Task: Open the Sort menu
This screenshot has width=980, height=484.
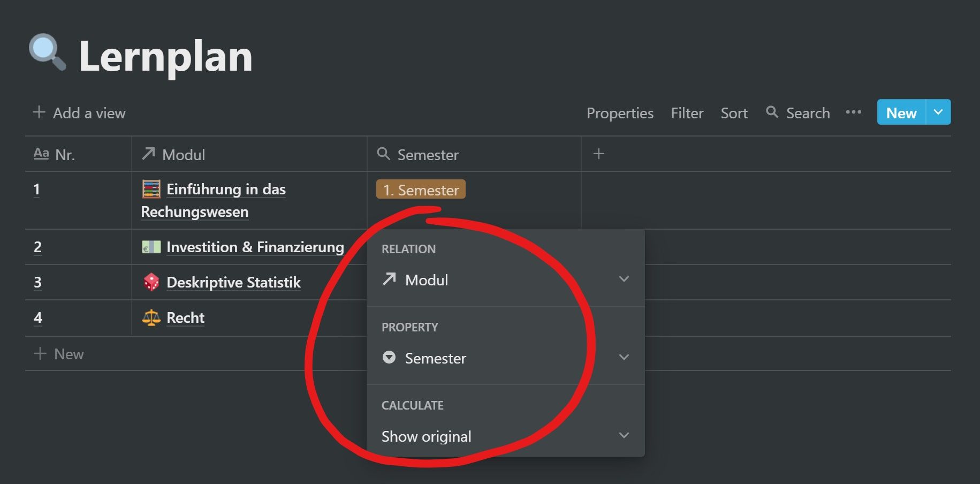Action: coord(734,113)
